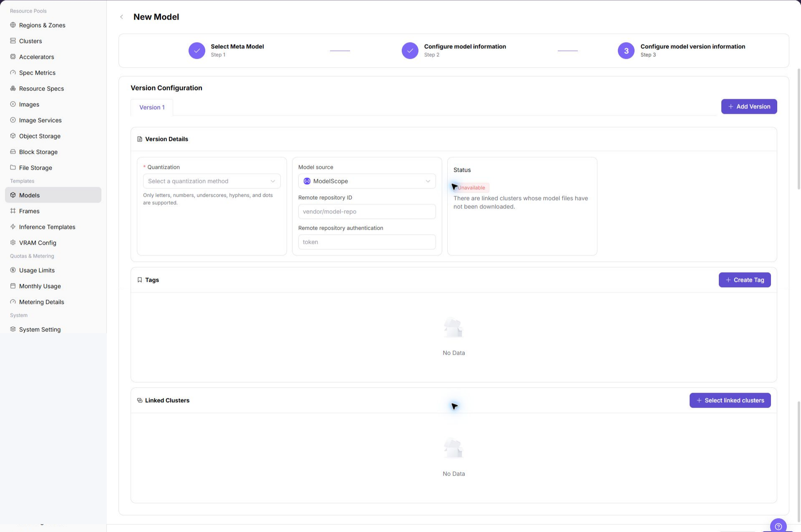Viewport: 801px width, 532px height.
Task: Click the Models cube icon in sidebar
Action: tap(13, 195)
